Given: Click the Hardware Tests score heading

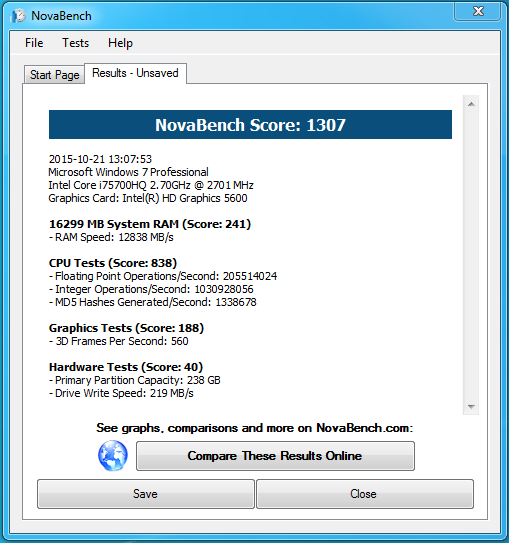Looking at the screenshot, I should coord(126,367).
